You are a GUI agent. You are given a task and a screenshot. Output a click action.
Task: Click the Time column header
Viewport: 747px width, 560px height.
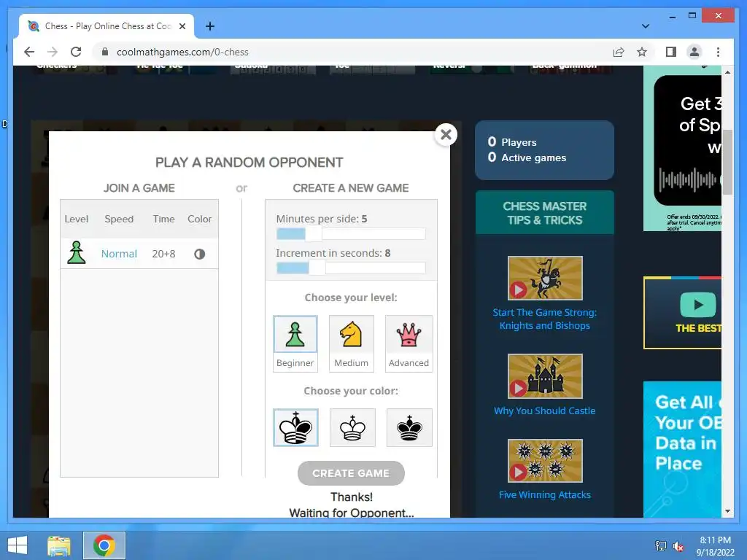(164, 219)
